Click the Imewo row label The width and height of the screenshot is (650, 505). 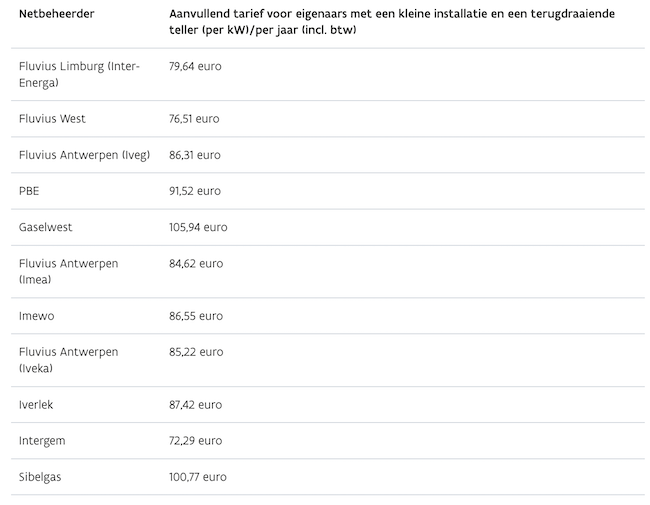pos(36,316)
